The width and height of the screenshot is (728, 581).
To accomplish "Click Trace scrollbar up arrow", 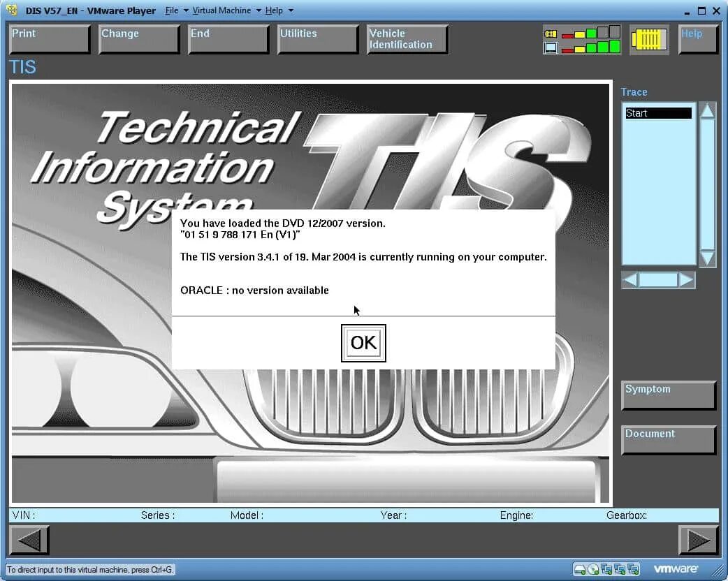I will point(707,111).
